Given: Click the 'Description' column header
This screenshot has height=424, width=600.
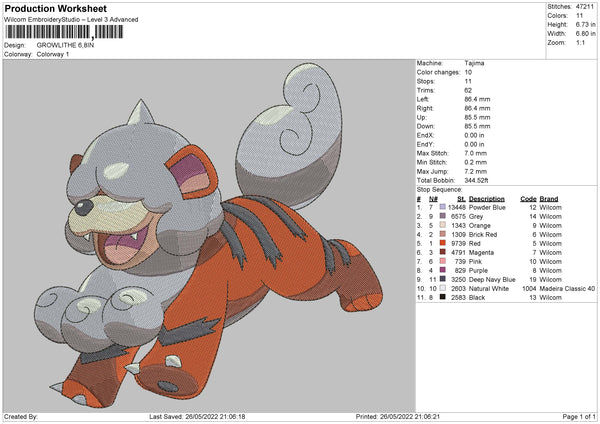Looking at the screenshot, I should (x=486, y=199).
